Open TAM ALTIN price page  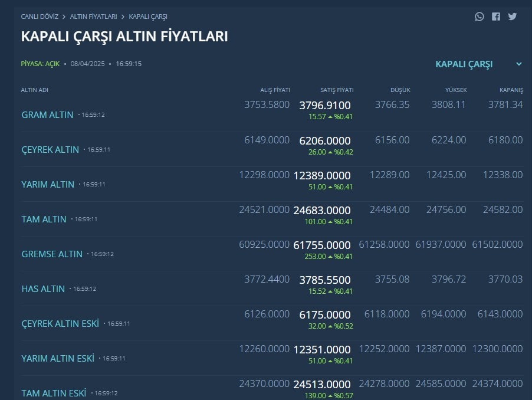pos(44,219)
